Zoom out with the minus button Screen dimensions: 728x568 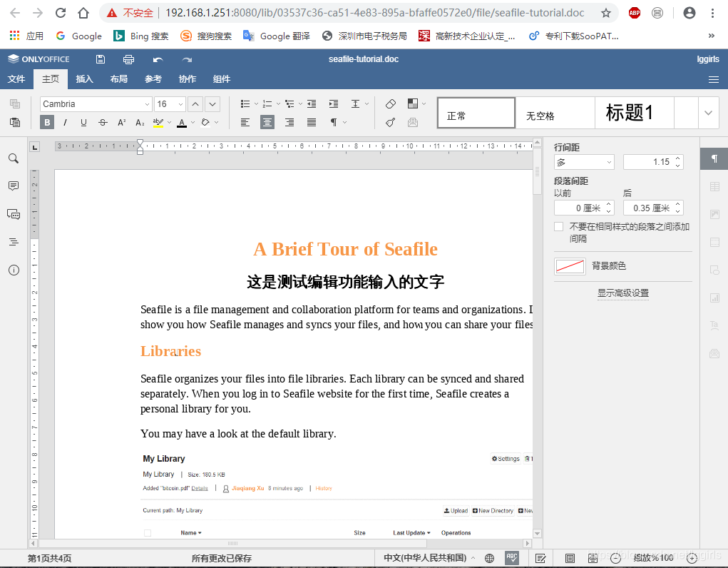[x=615, y=558]
